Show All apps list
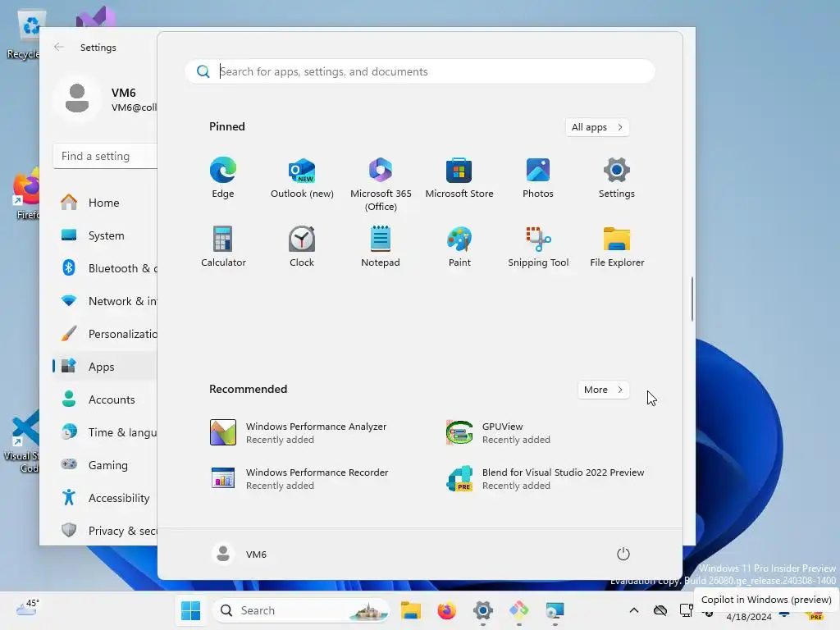Screen dimensions: 840x630 click(x=597, y=127)
